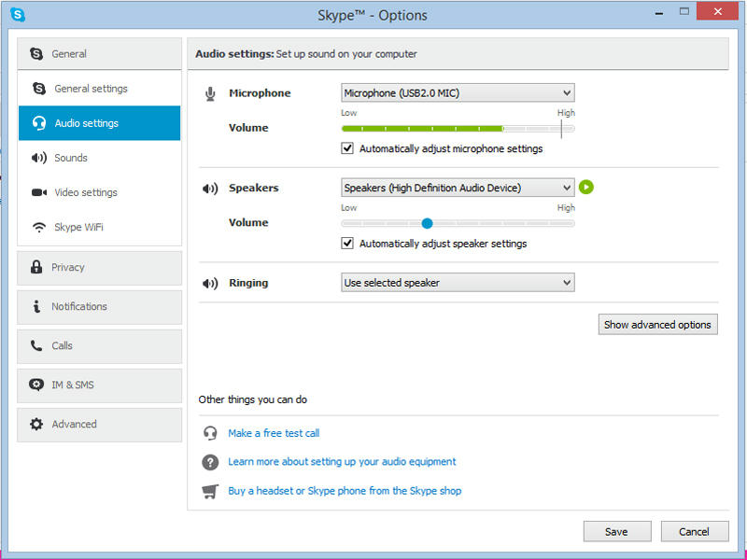The image size is (747, 560).
Task: Minimize the Skype Options window
Action: pyautogui.click(x=659, y=13)
